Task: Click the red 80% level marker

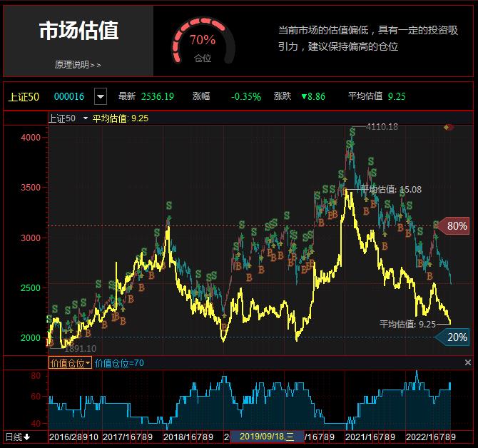Action: click(454, 226)
